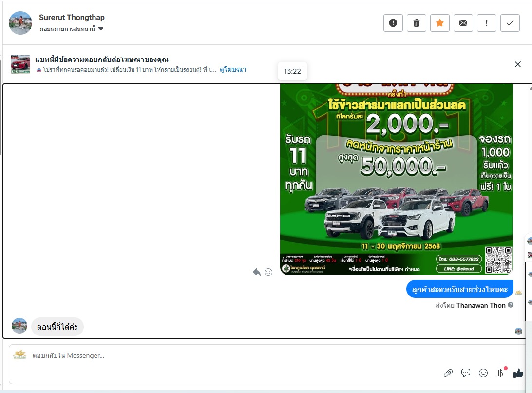Open the seen-by avatar at chat bottom right
Viewport: 532px width, 393px height.
point(518,331)
